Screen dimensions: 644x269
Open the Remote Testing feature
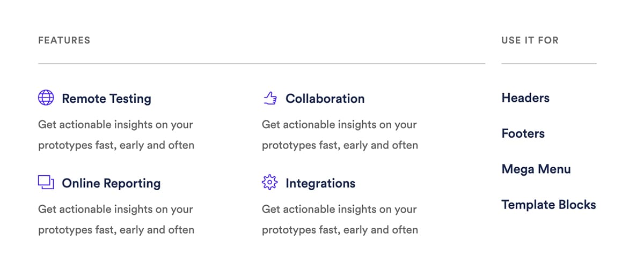tap(106, 99)
